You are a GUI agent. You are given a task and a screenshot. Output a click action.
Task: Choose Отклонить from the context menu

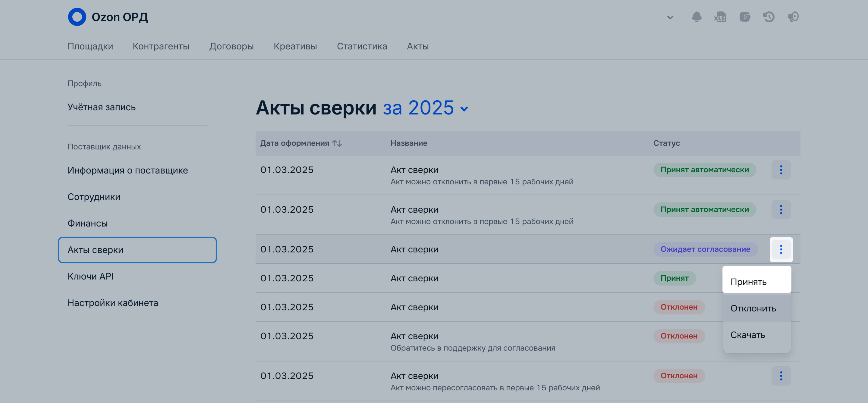pyautogui.click(x=753, y=308)
